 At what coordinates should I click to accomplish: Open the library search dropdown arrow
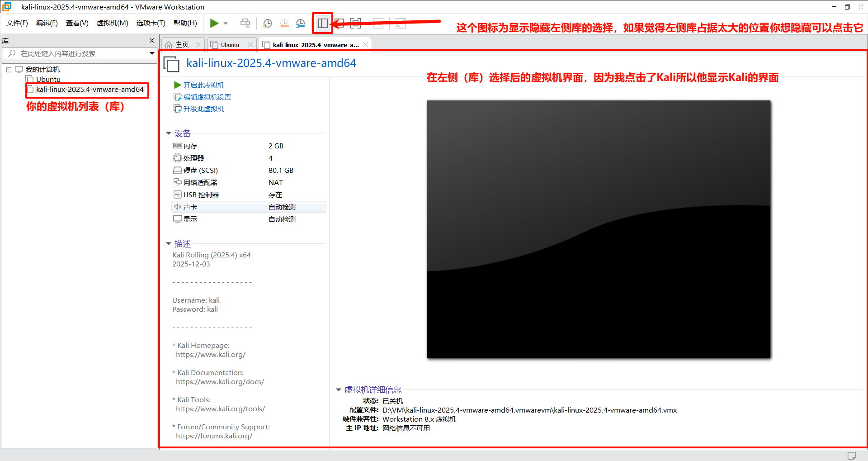[152, 53]
